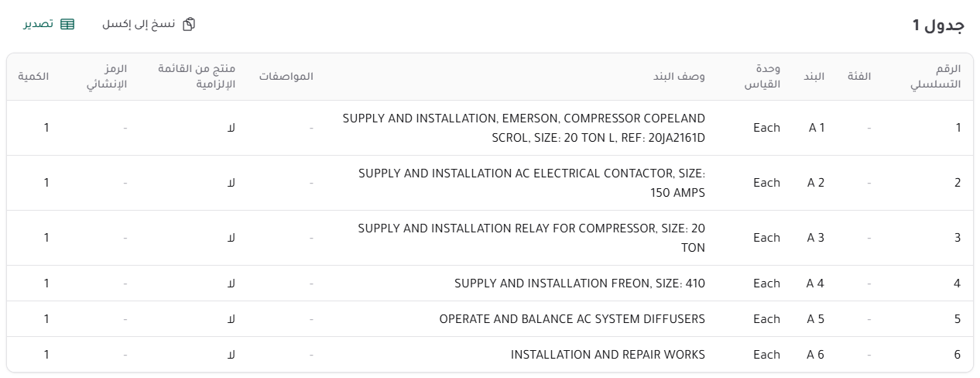Click the relay for compressor description
The width and height of the screenshot is (980, 378).
click(532, 238)
